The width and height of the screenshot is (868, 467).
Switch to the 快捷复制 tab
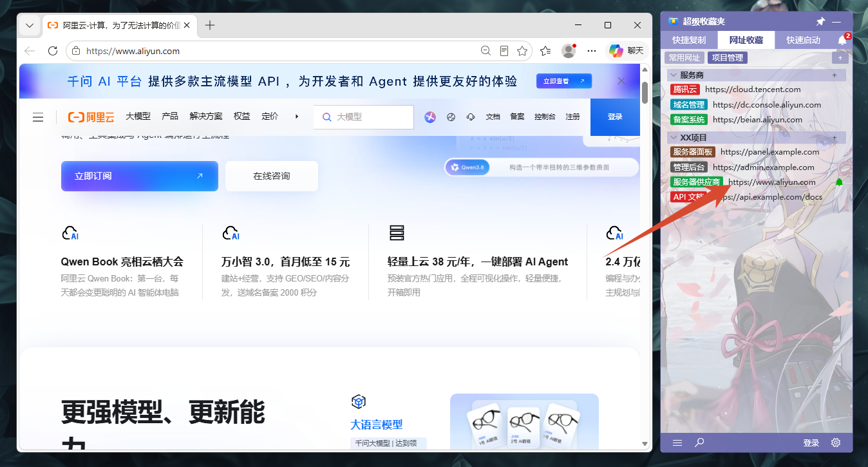click(x=689, y=40)
